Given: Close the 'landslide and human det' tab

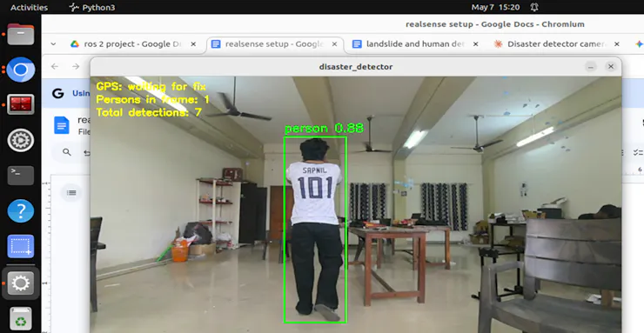Looking at the screenshot, I should pyautogui.click(x=476, y=43).
